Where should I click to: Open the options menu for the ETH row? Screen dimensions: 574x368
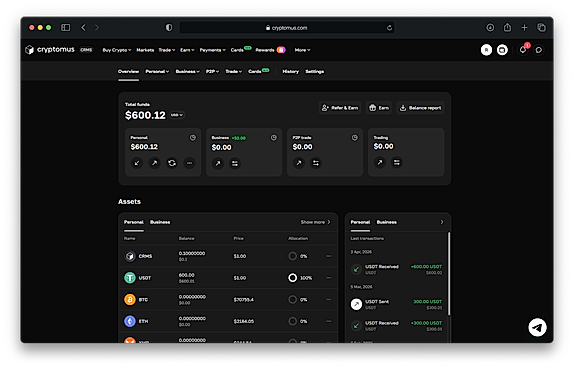(329, 321)
